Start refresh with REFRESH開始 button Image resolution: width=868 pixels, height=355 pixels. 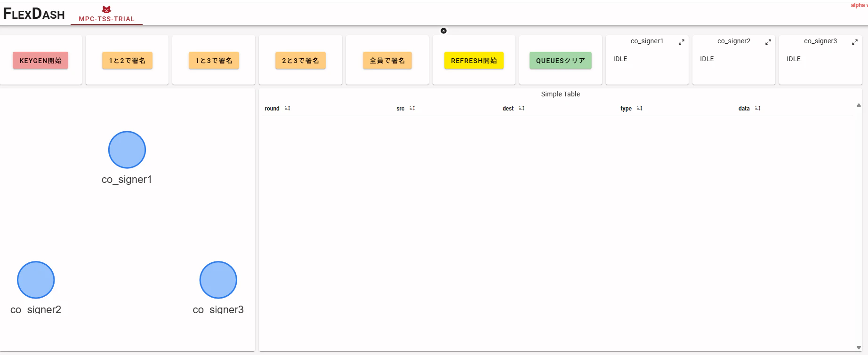point(474,61)
